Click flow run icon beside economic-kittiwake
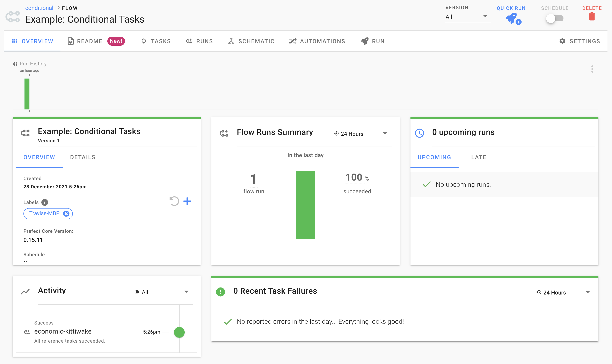The image size is (612, 364). point(27,332)
